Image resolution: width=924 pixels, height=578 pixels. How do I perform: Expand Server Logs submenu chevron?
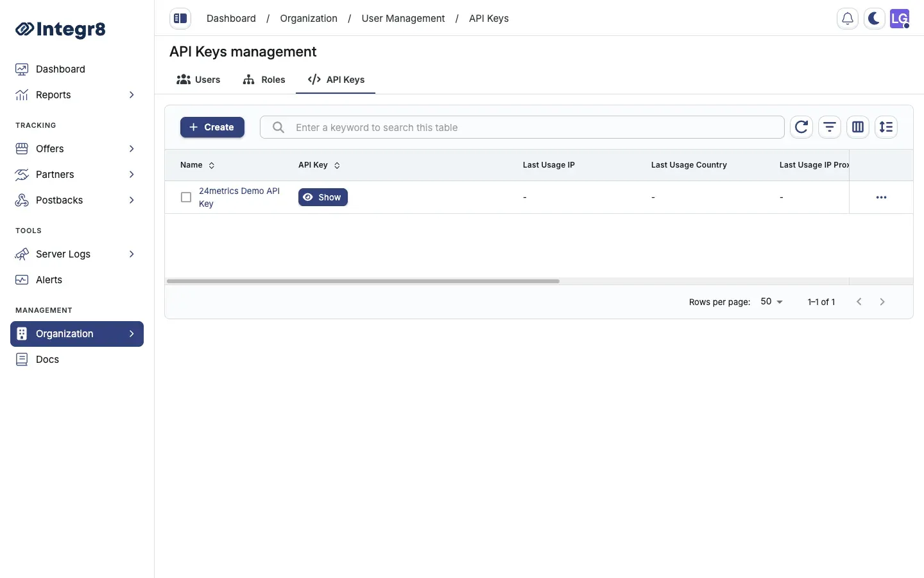click(x=132, y=254)
